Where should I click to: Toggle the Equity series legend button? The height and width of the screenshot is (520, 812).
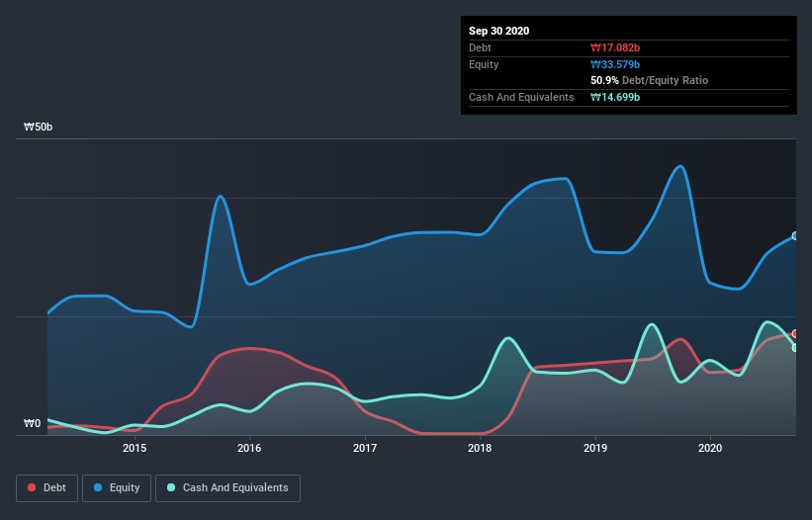[x=117, y=488]
